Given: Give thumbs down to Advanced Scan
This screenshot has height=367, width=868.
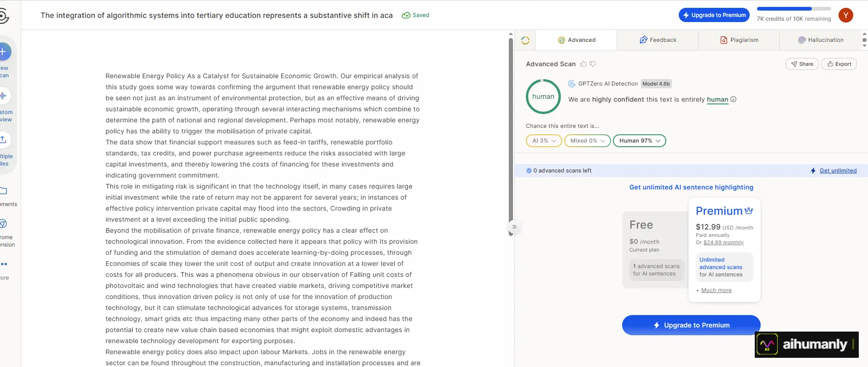Looking at the screenshot, I should [x=593, y=64].
